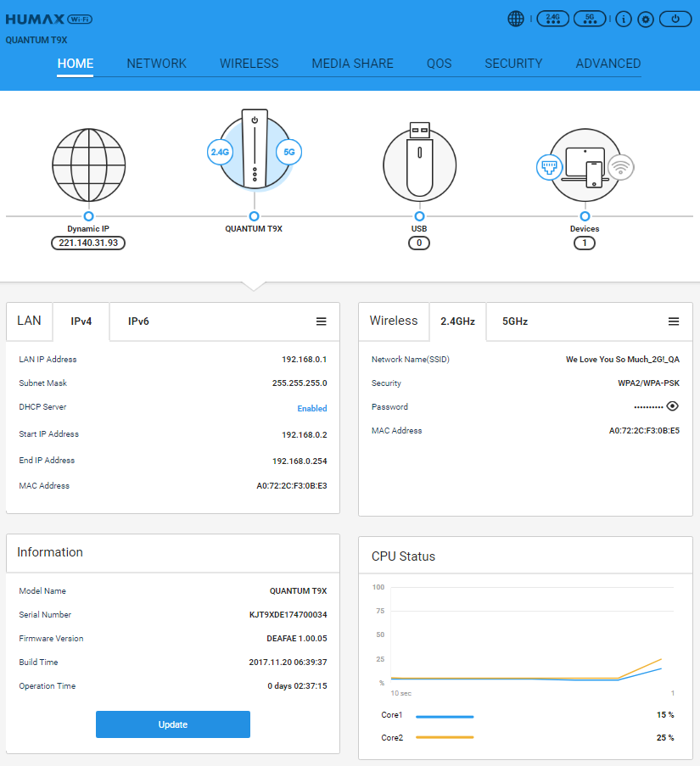Click the USB drive icon
The height and width of the screenshot is (766, 700).
tap(420, 162)
